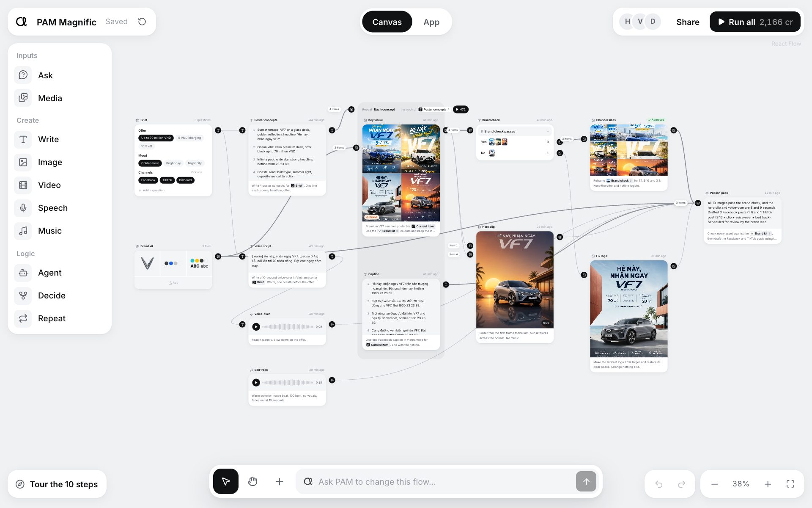The height and width of the screenshot is (508, 812).
Task: Send the prompt to PAM
Action: (586, 481)
